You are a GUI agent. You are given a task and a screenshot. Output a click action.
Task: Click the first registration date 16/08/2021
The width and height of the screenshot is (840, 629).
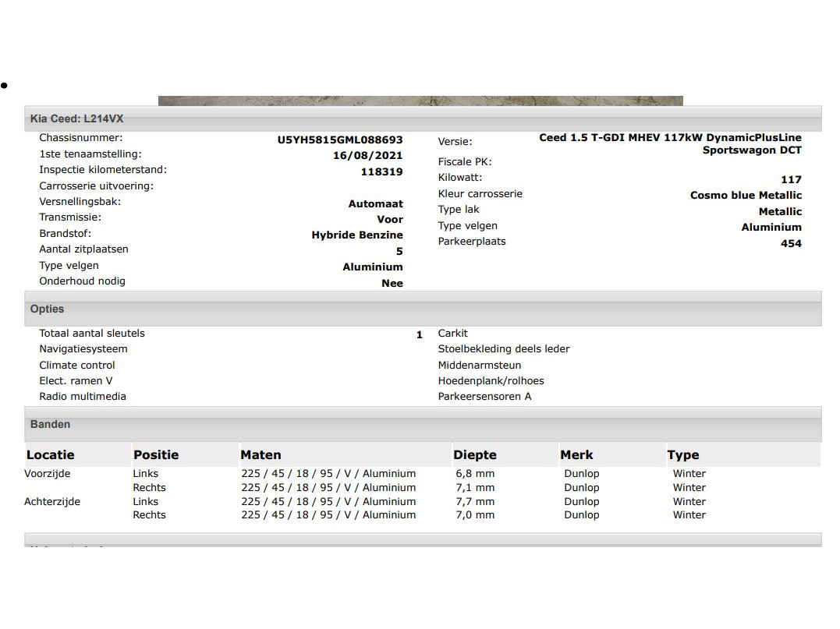pyautogui.click(x=367, y=156)
